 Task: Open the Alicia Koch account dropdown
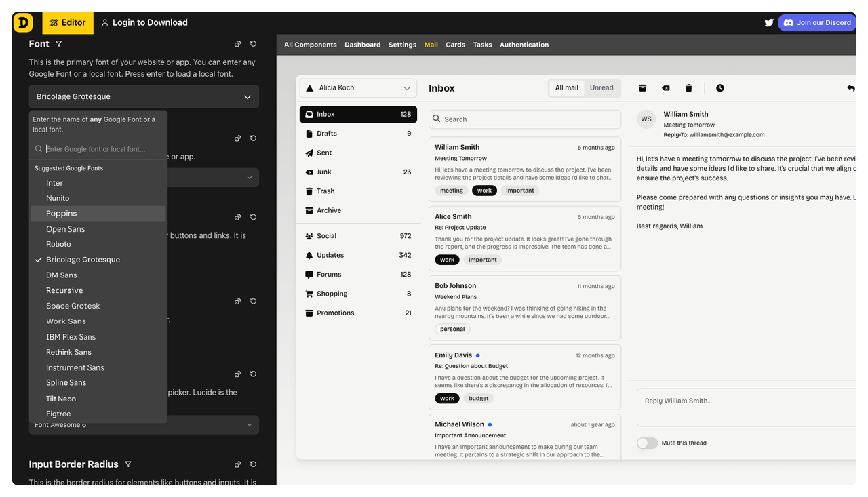click(358, 88)
